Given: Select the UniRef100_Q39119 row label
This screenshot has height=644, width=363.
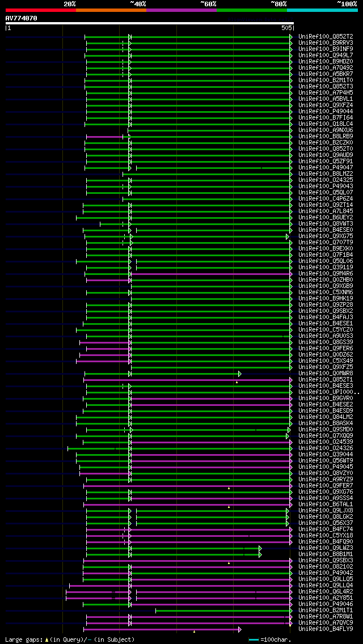Looking at the screenshot, I should coord(326,267).
